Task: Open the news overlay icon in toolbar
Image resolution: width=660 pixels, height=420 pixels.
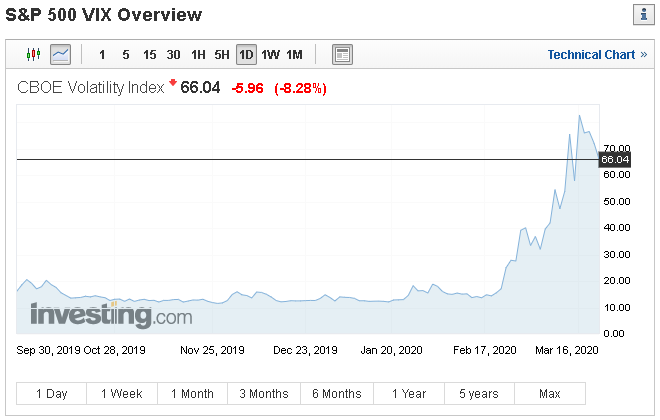Action: click(x=342, y=55)
